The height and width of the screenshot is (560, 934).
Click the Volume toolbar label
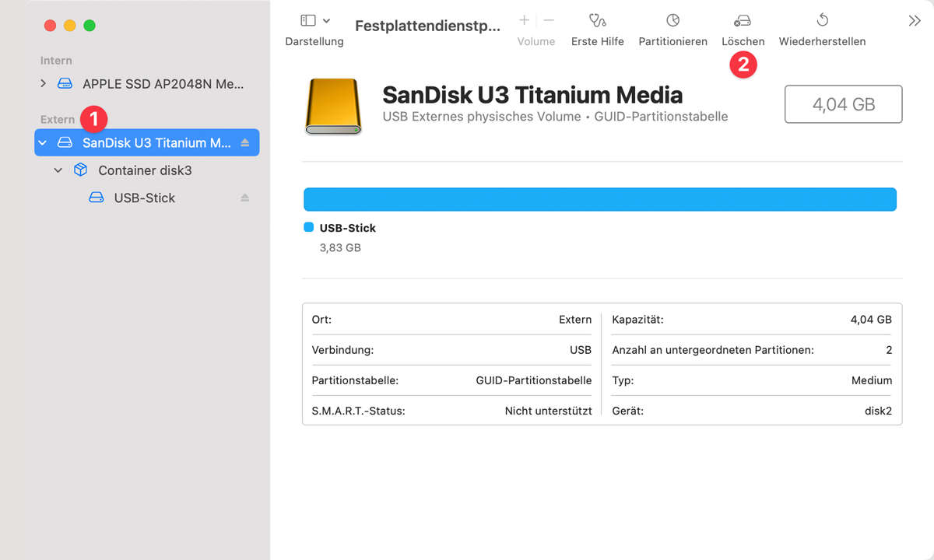pyautogui.click(x=536, y=41)
